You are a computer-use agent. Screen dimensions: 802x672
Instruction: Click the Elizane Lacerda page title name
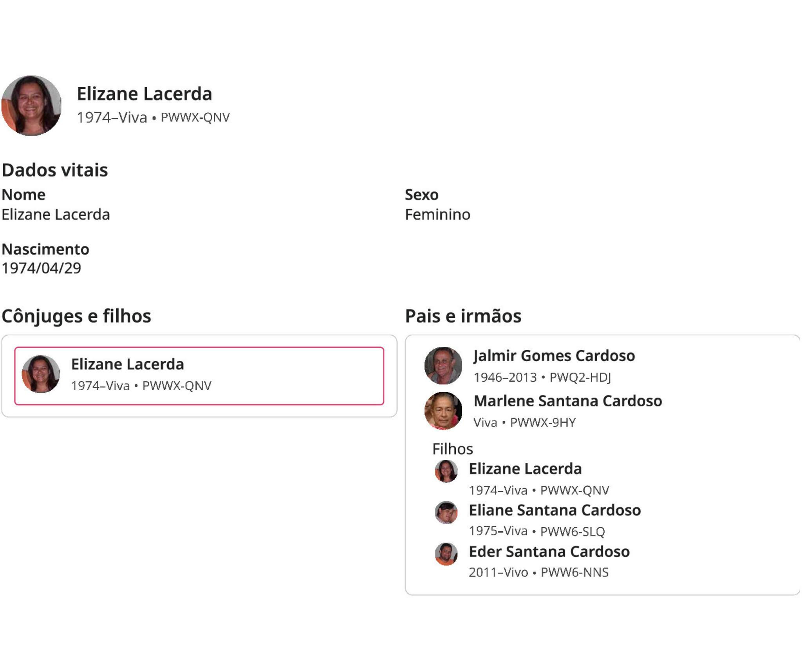coord(144,94)
